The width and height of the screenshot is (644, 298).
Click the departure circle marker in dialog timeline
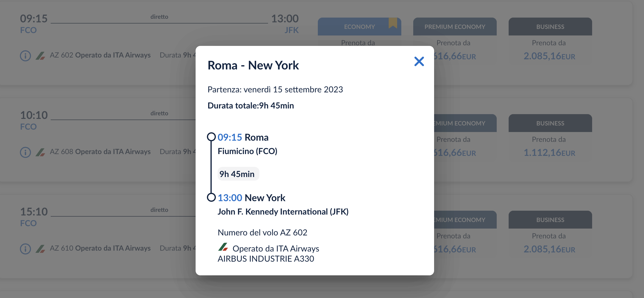click(x=211, y=137)
